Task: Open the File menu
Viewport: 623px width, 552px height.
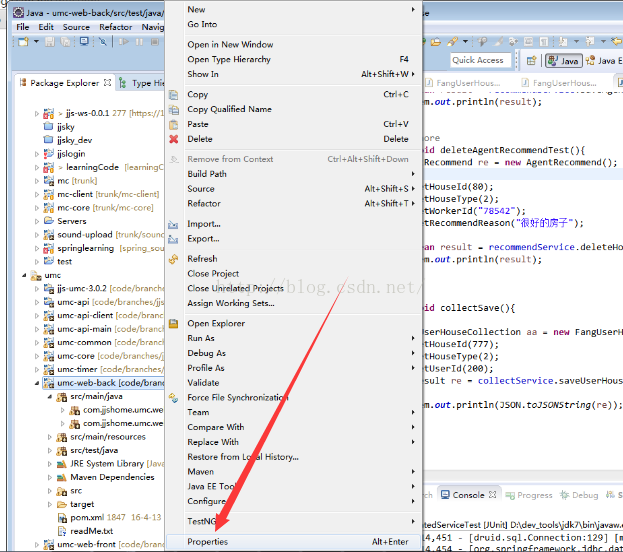Action: point(22,27)
